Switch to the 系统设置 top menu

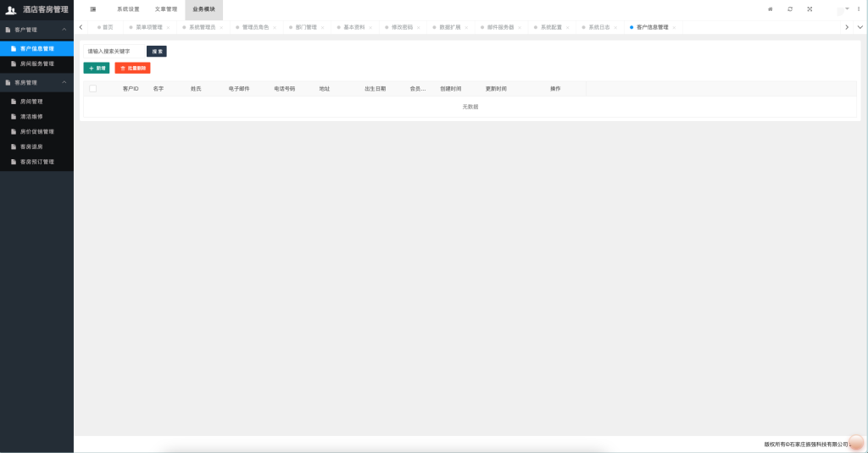click(128, 9)
